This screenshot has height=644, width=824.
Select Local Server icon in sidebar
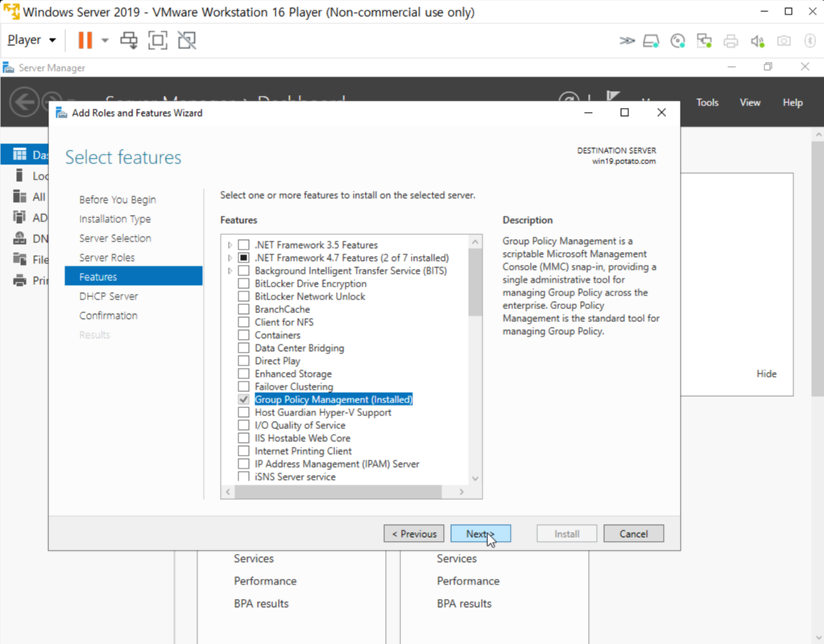19,175
